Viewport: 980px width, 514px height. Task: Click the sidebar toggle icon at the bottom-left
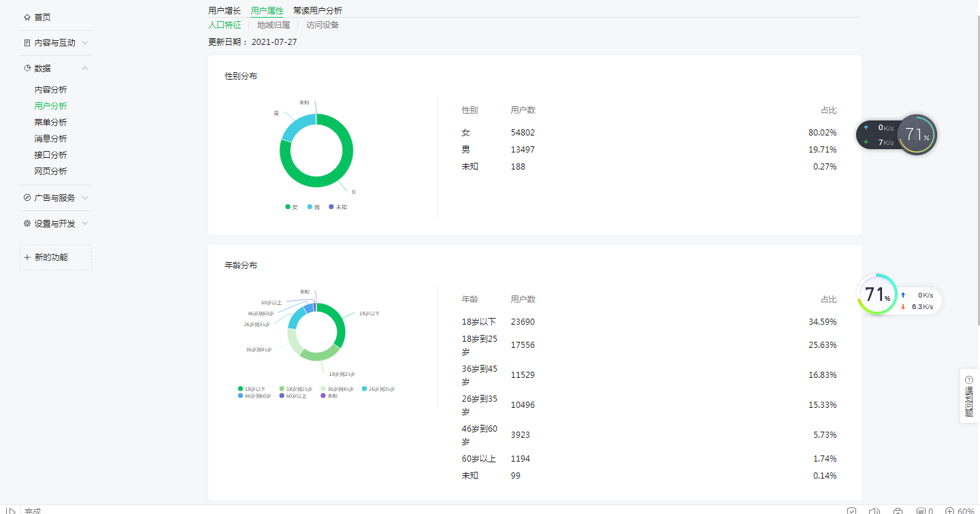point(11,511)
